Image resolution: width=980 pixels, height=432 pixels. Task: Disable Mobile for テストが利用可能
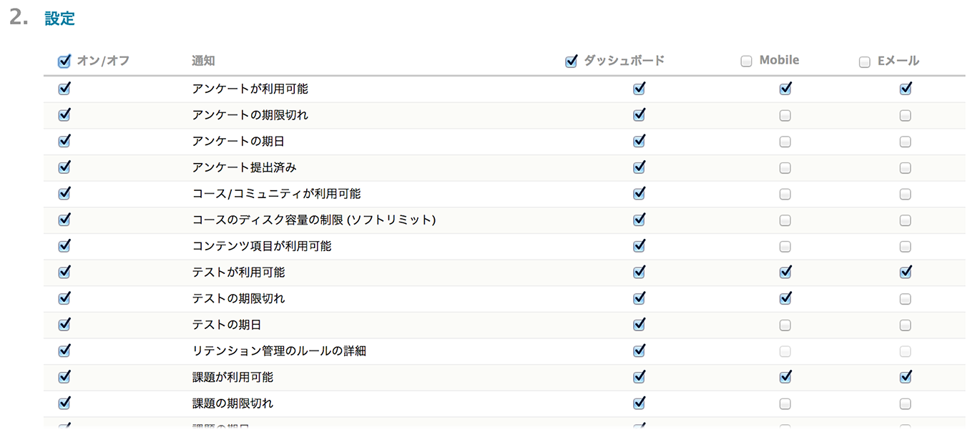[x=785, y=272]
